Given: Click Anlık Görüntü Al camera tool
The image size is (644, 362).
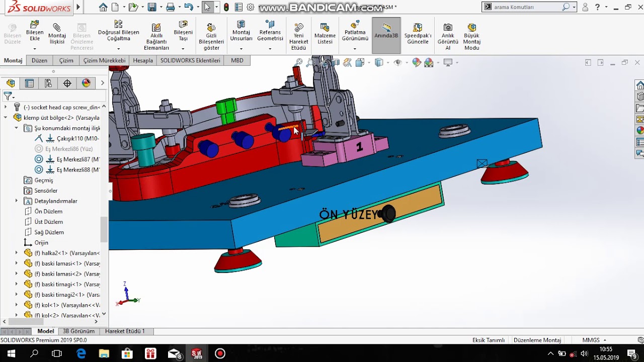Looking at the screenshot, I should [x=448, y=36].
